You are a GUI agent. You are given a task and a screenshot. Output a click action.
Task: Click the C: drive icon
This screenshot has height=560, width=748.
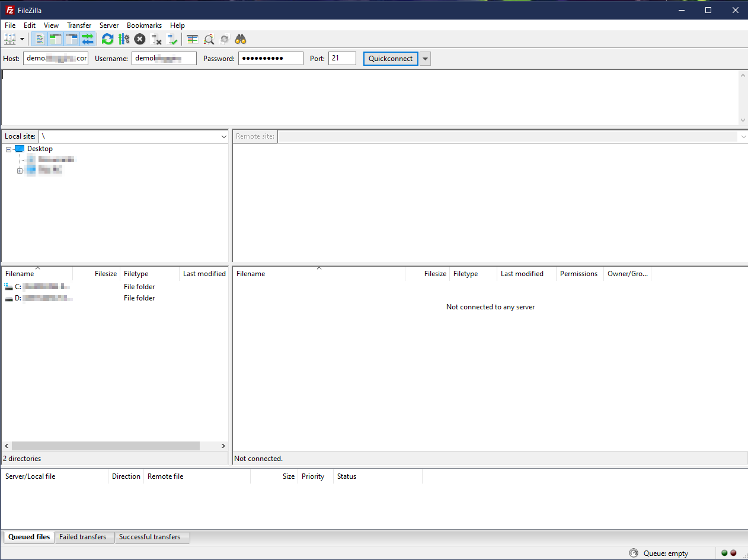(x=8, y=287)
